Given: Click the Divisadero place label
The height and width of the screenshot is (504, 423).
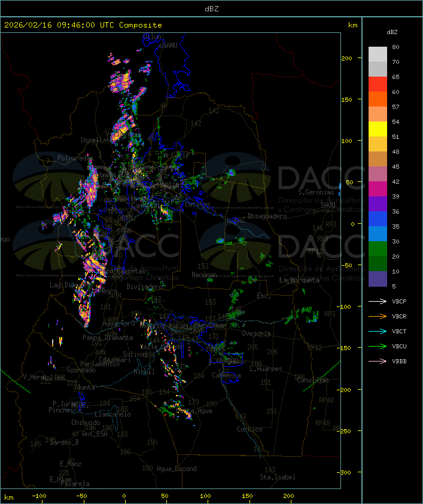Looking at the screenshot, I should (145, 287).
